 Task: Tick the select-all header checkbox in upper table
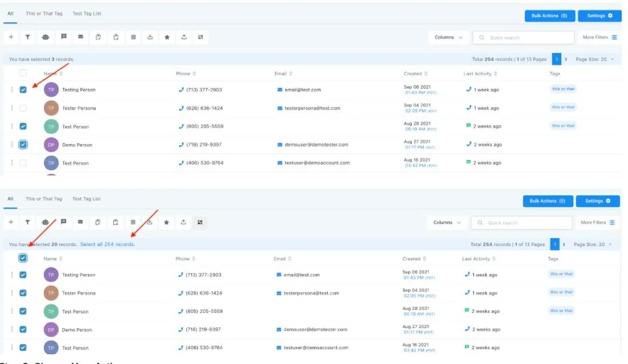23,73
